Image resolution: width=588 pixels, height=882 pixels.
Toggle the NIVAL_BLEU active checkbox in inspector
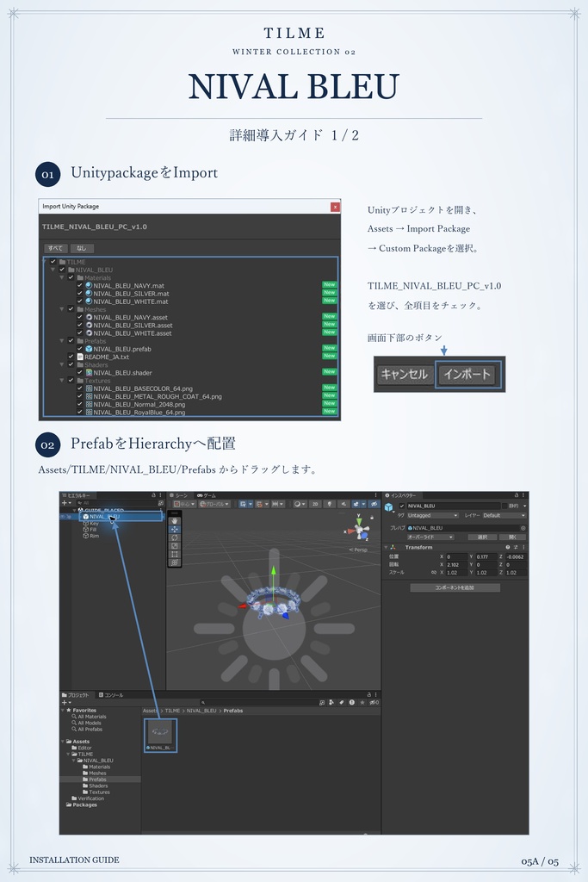[x=401, y=506]
